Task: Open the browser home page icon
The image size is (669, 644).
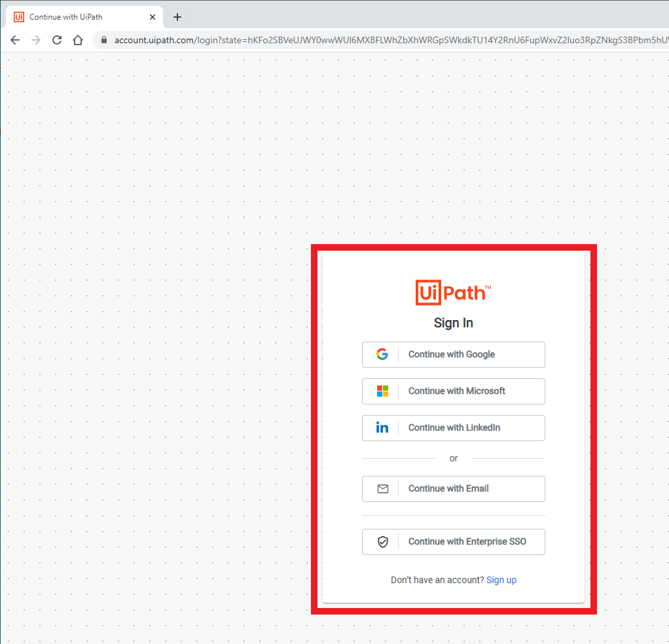Action: [78, 40]
